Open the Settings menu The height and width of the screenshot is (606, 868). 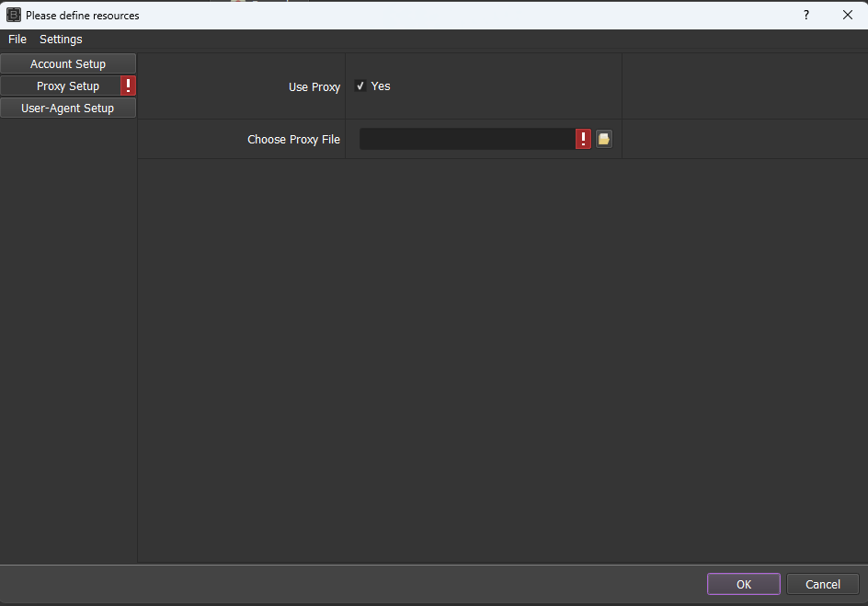[61, 40]
